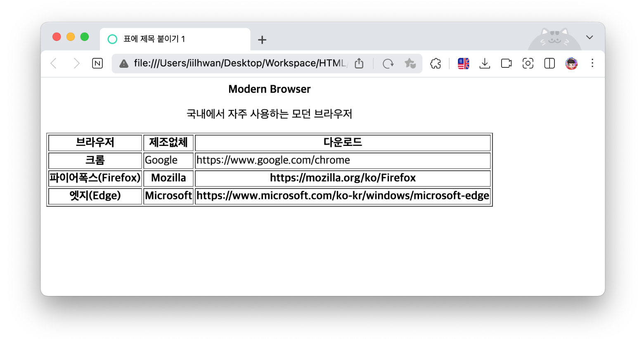Open the downloads icon
This screenshot has width=644, height=339.
[485, 63]
